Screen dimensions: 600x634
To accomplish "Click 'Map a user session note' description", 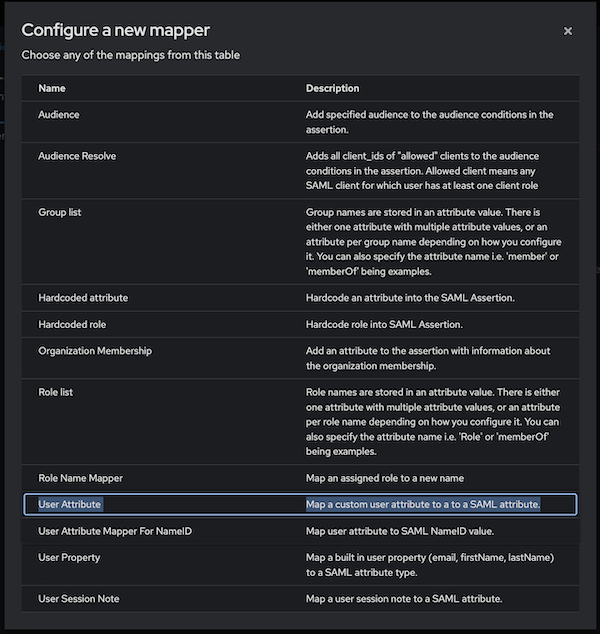I will tap(404, 599).
